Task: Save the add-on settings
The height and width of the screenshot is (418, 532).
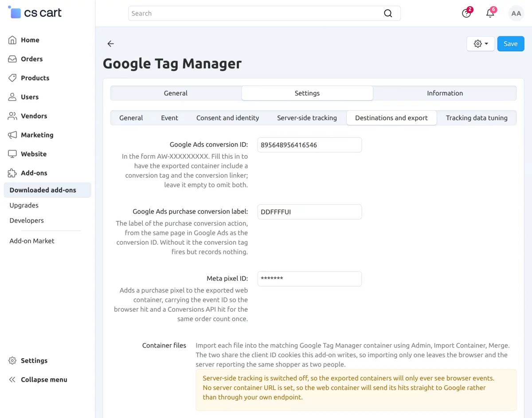Action: click(x=511, y=44)
